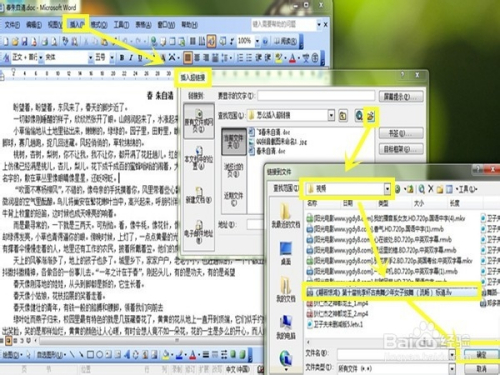Open the 表格 (Table) menu
Screen dimensions: 500x375
[x=143, y=25]
